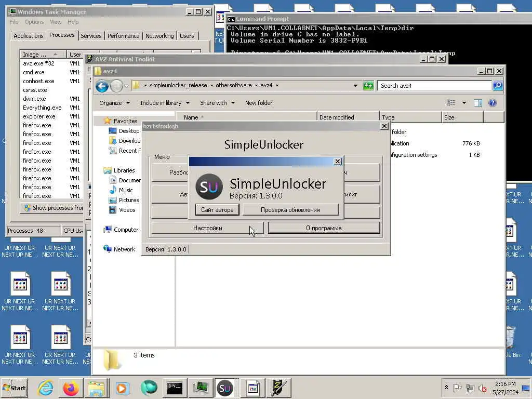Click the О программе button
Viewport: 532px width, 399px height.
[324, 228]
